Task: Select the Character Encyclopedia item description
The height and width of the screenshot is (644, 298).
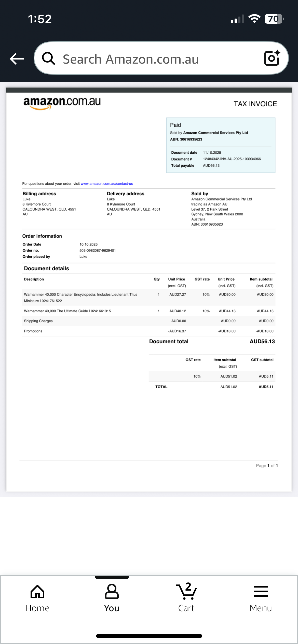Action: click(x=80, y=297)
